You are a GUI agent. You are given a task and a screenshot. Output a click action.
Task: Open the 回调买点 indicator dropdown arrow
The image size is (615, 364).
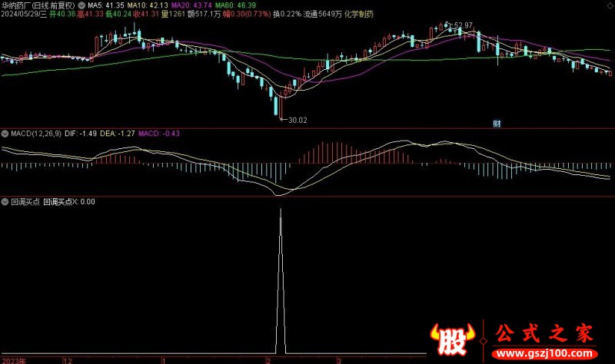(x=5, y=201)
